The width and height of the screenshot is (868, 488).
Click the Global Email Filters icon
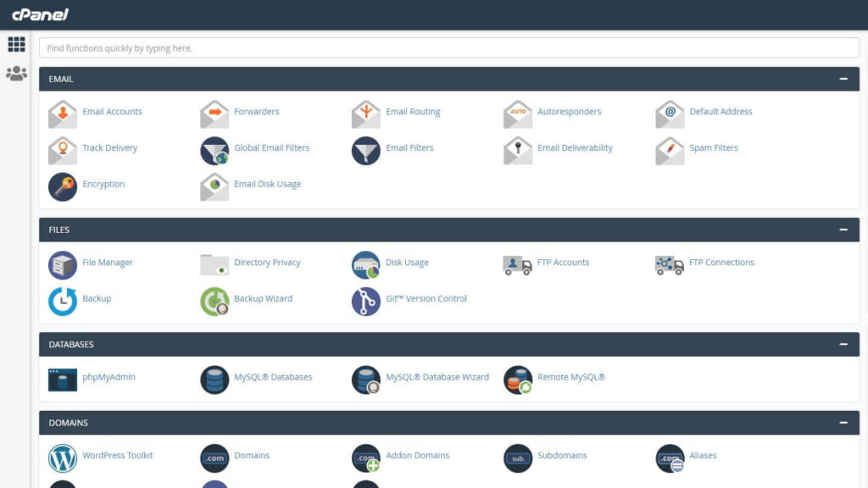tap(214, 150)
